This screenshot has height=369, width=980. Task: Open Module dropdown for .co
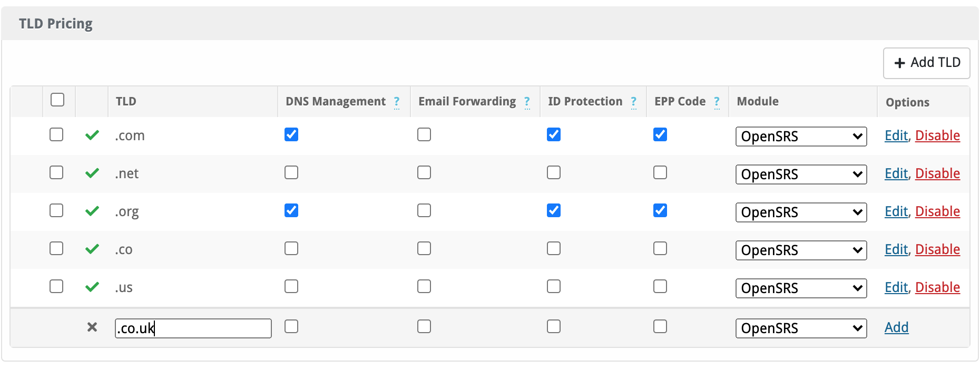coord(801,250)
